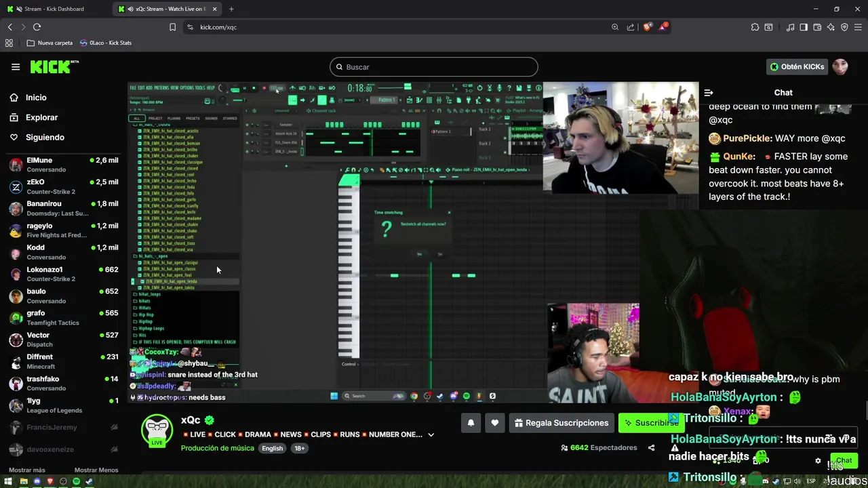Screen dimensions: 868x488
Task: Click the QunKe chat username
Action: pos(739,157)
